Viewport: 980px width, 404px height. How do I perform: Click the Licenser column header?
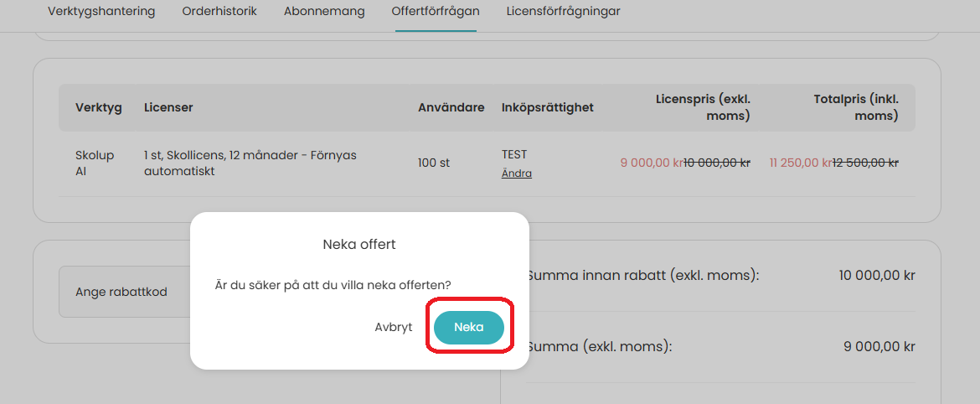click(168, 107)
